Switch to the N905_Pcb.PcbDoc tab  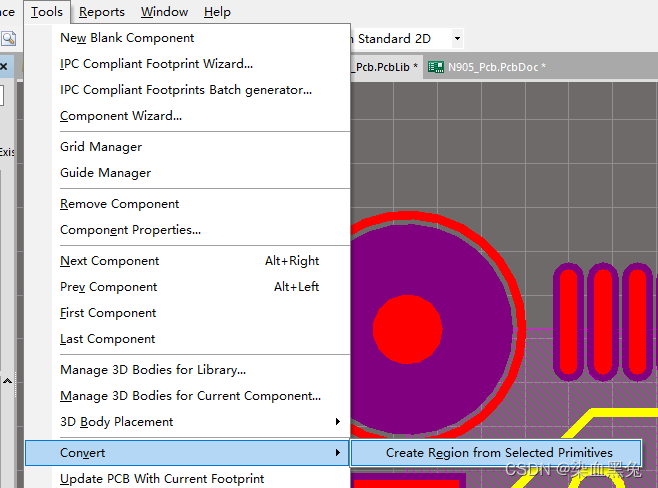coord(487,67)
